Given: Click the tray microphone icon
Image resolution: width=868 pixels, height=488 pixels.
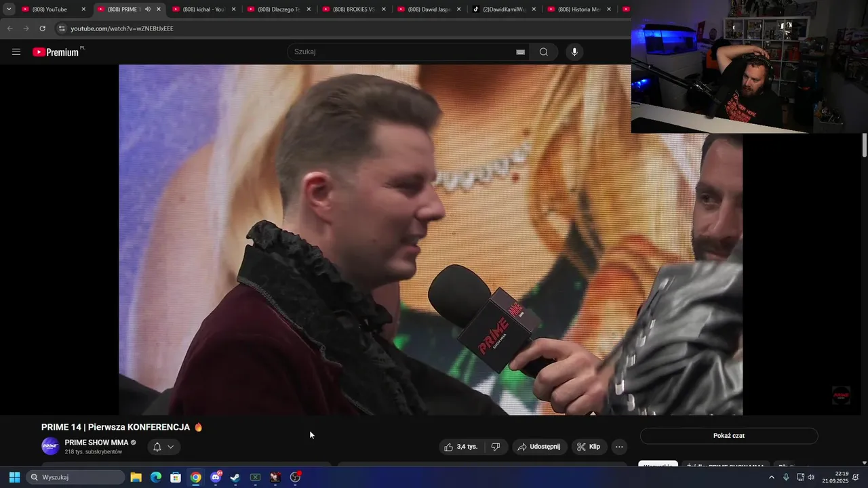Looking at the screenshot, I should pyautogui.click(x=786, y=477).
